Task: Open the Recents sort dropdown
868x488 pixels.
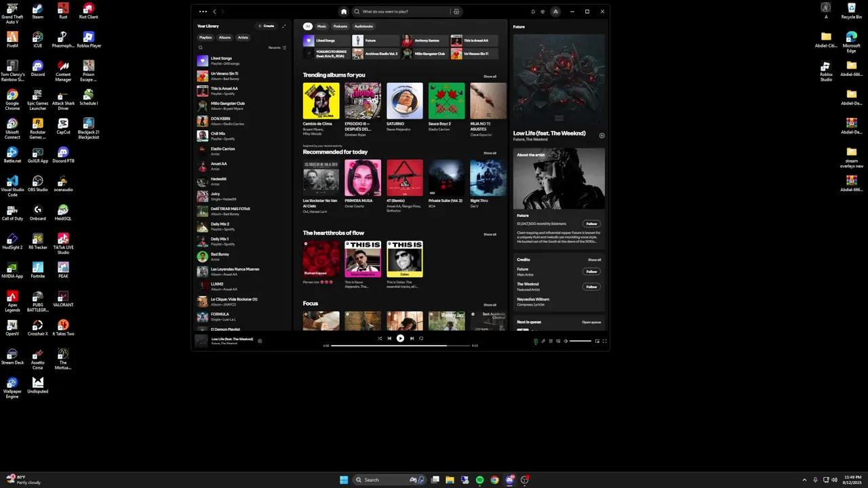Action: coord(277,48)
